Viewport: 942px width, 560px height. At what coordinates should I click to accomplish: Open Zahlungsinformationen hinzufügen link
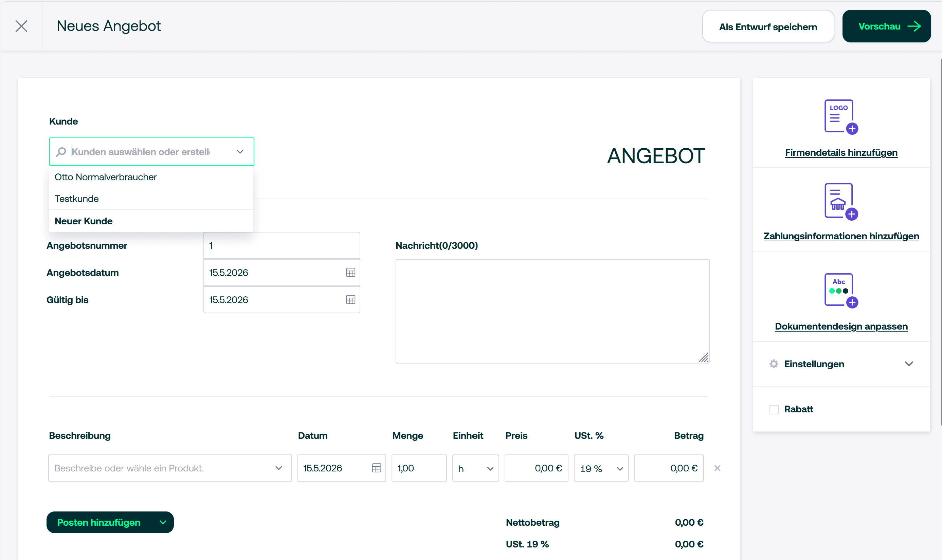pyautogui.click(x=841, y=236)
